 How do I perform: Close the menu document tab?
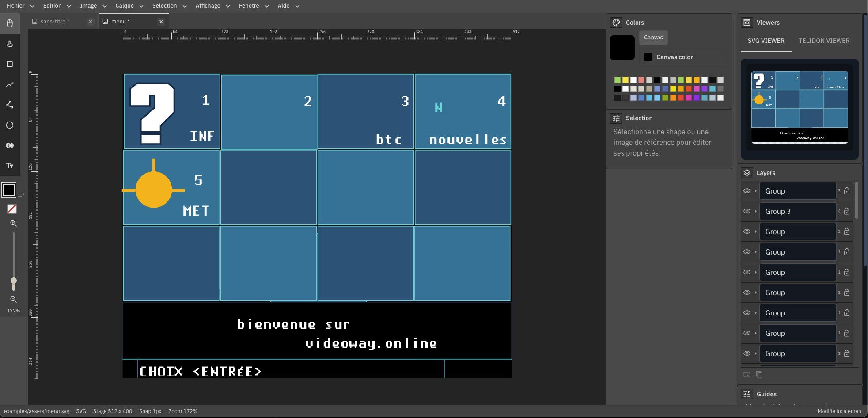point(161,22)
